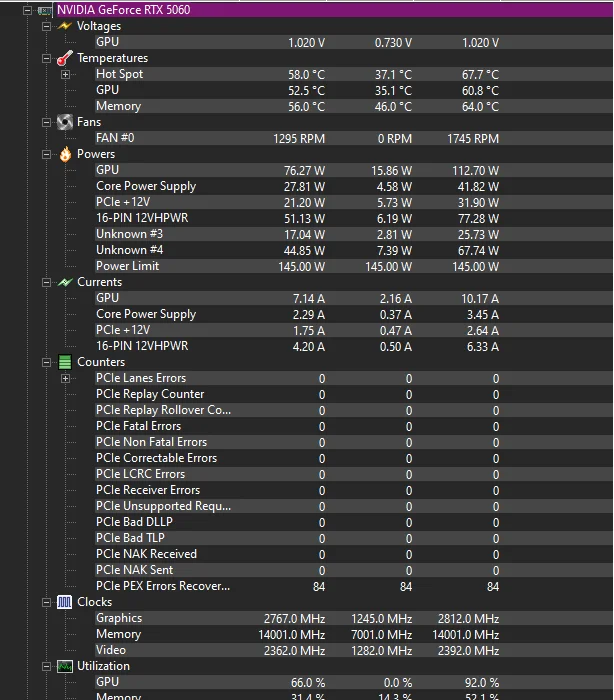Screen dimensions: 614x700
Task: Select the Memory temperature row label
Action: click(x=118, y=106)
